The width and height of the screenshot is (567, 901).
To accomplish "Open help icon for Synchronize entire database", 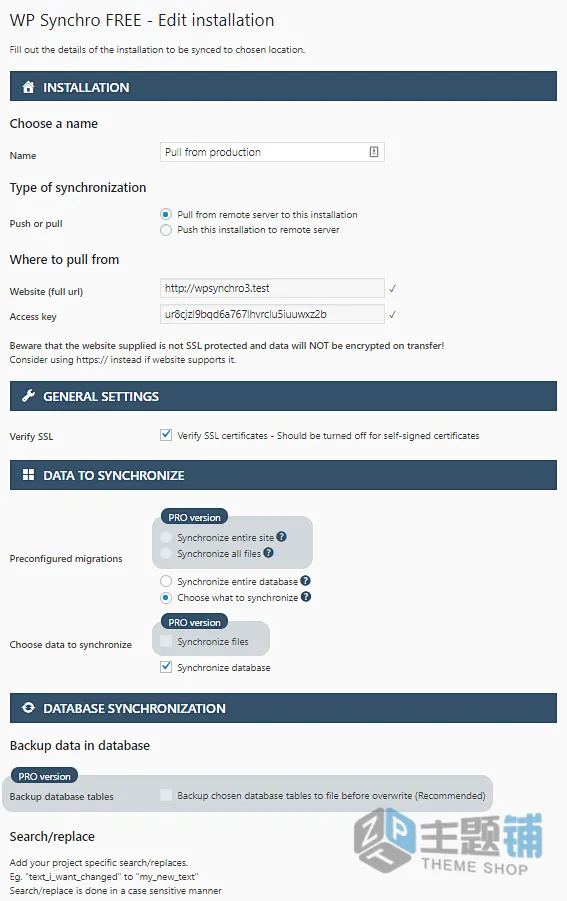I will 306,581.
